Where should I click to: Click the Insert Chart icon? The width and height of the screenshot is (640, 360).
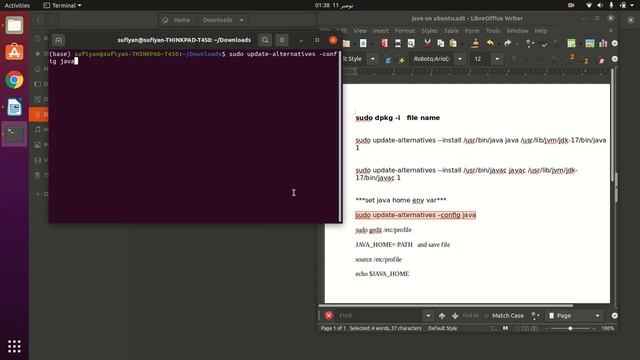[603, 43]
